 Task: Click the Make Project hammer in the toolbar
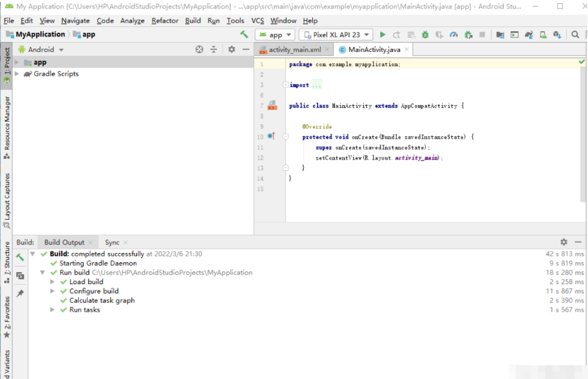coord(244,35)
